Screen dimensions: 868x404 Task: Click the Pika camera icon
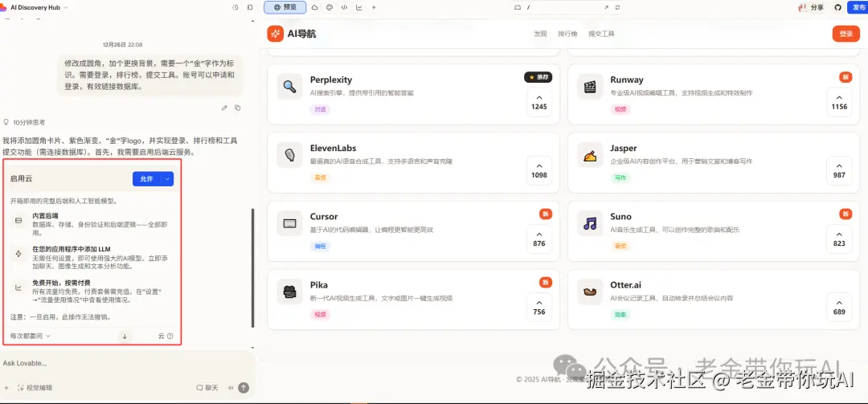[289, 292]
